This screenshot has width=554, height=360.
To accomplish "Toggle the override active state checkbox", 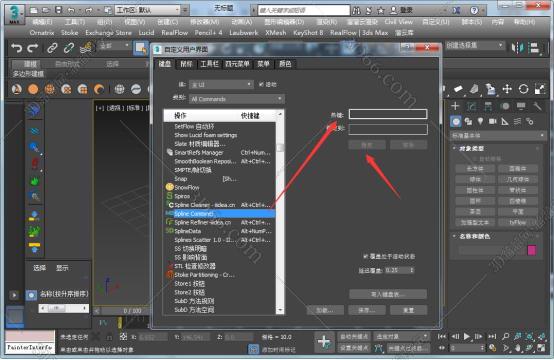I will (366, 256).
